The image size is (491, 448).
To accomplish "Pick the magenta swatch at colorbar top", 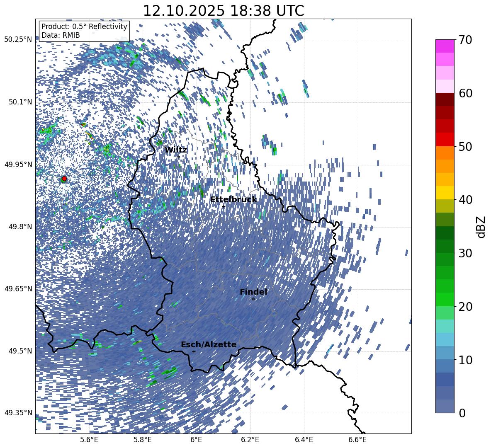I will (445, 46).
